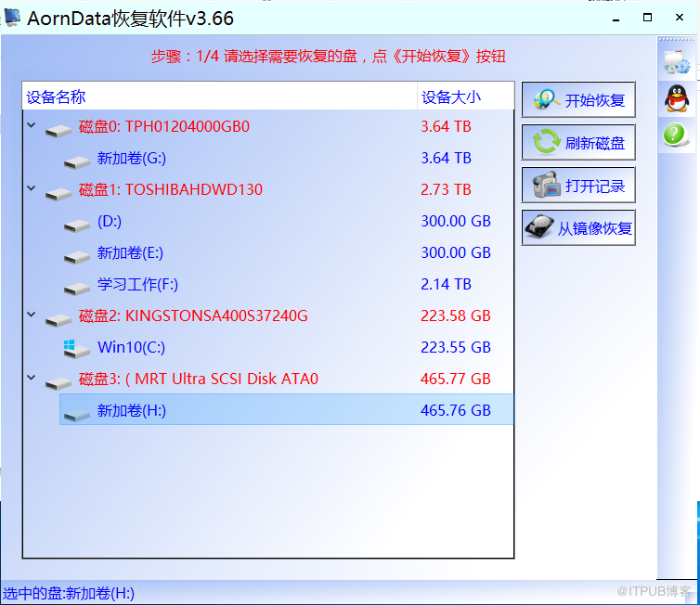Open the settings gear icon in right sidebar
This screenshot has height=605, width=700.
[x=677, y=61]
